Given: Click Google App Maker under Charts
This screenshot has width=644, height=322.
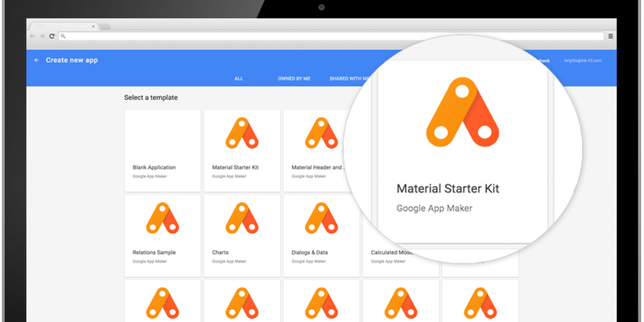Looking at the screenshot, I should tap(229, 261).
